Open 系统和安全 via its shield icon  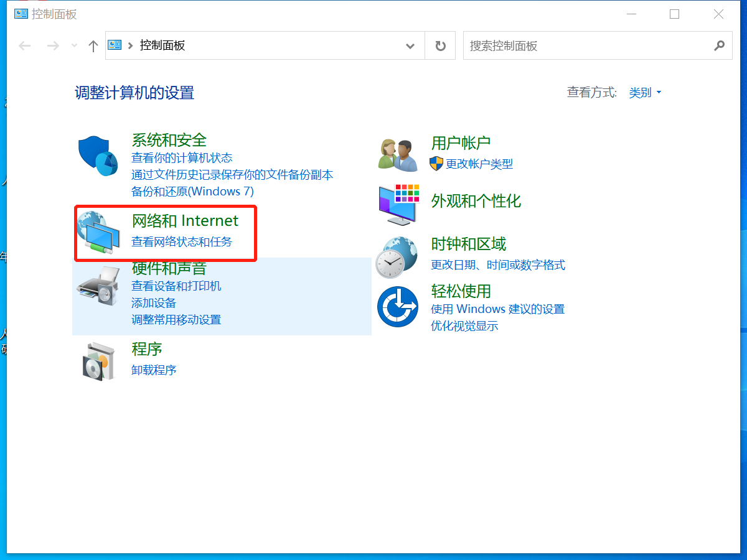coord(98,156)
